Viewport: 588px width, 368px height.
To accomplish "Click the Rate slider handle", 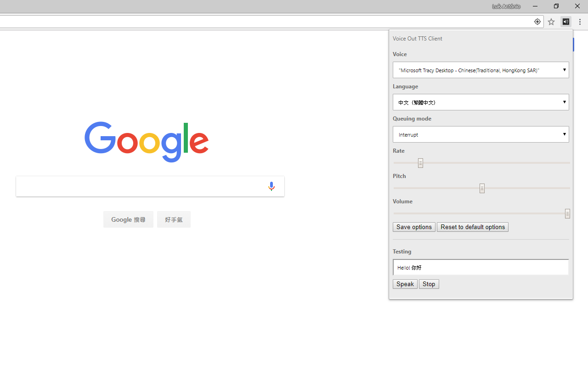I will [x=420, y=163].
